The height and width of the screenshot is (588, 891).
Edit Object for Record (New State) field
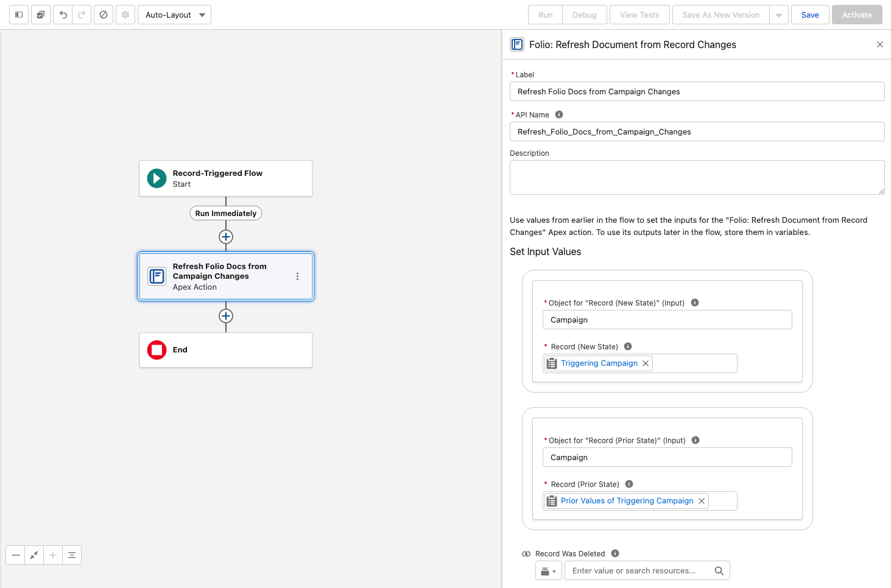click(x=667, y=320)
